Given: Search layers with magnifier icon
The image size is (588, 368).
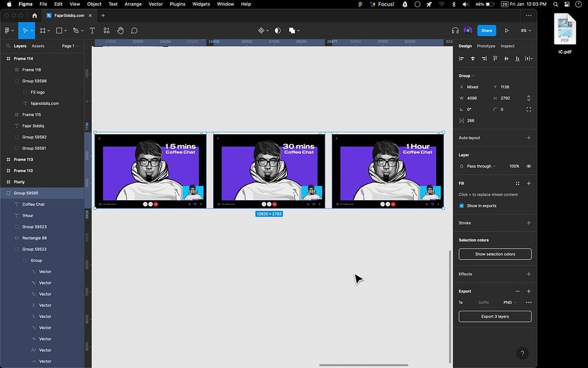Looking at the screenshot, I should 8,46.
